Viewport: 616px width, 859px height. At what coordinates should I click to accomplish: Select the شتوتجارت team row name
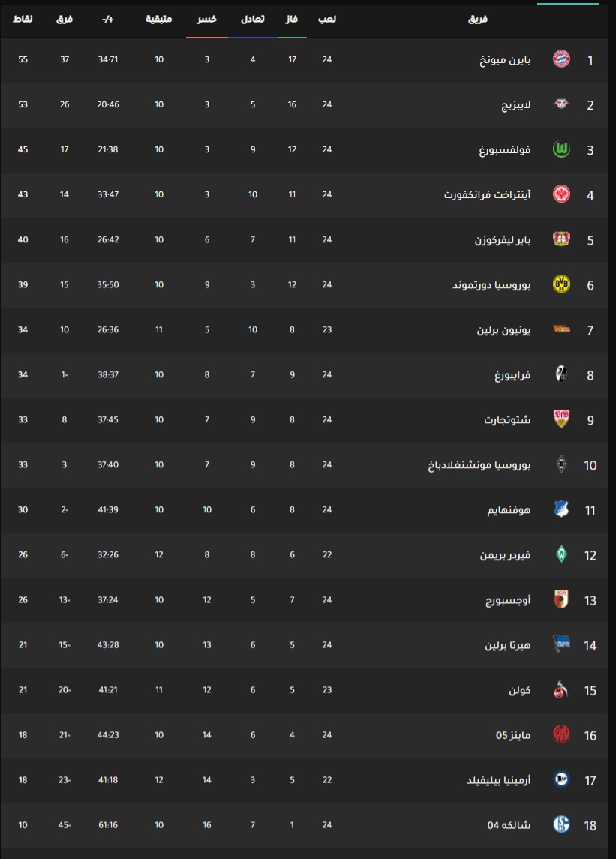coord(507,419)
